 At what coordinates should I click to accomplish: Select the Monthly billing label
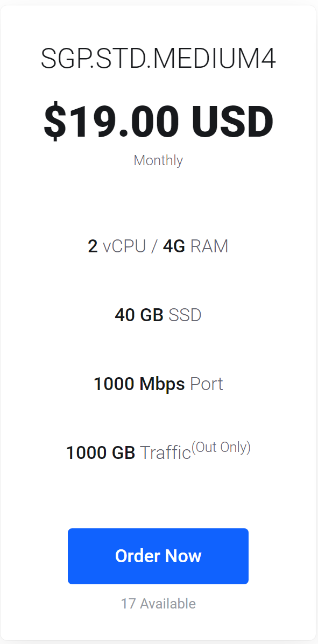click(x=158, y=160)
